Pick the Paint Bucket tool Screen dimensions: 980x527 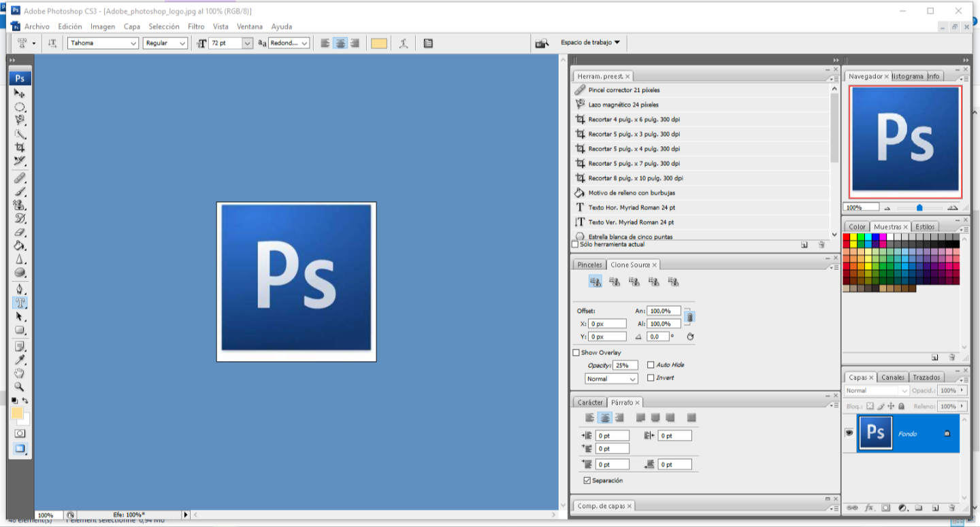pyautogui.click(x=20, y=245)
